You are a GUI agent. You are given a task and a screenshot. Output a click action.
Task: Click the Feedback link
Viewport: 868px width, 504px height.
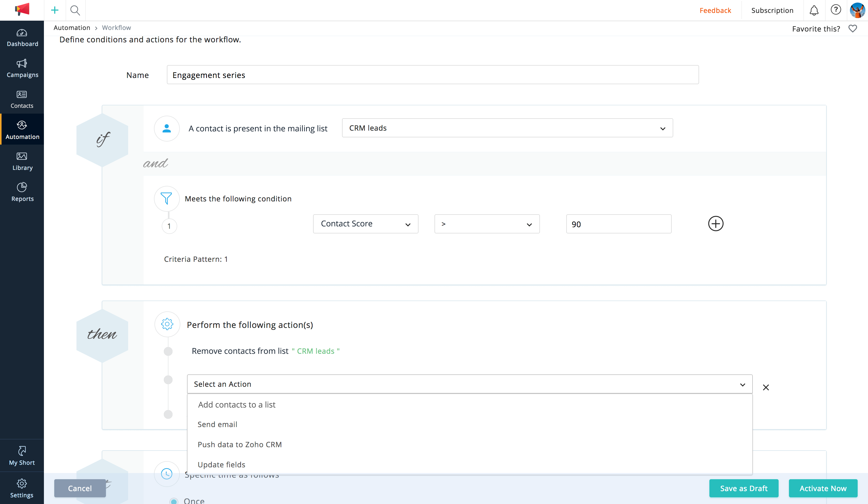[x=715, y=10]
